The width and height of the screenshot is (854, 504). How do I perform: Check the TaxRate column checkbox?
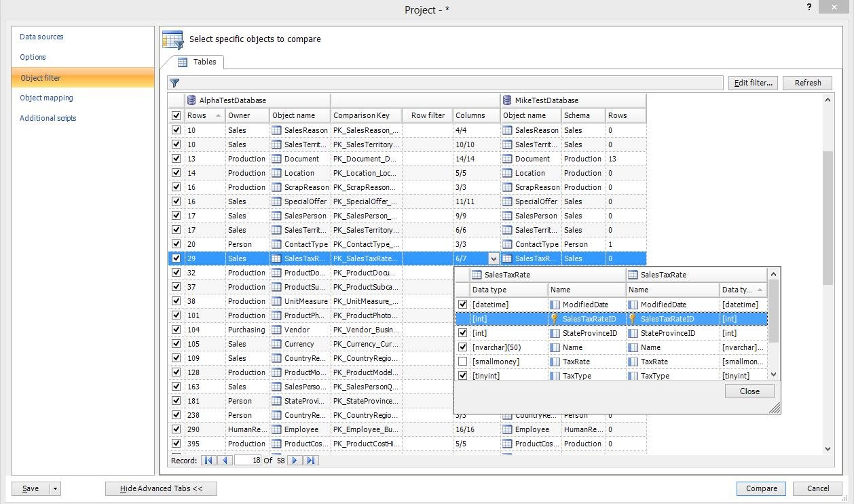pos(463,362)
